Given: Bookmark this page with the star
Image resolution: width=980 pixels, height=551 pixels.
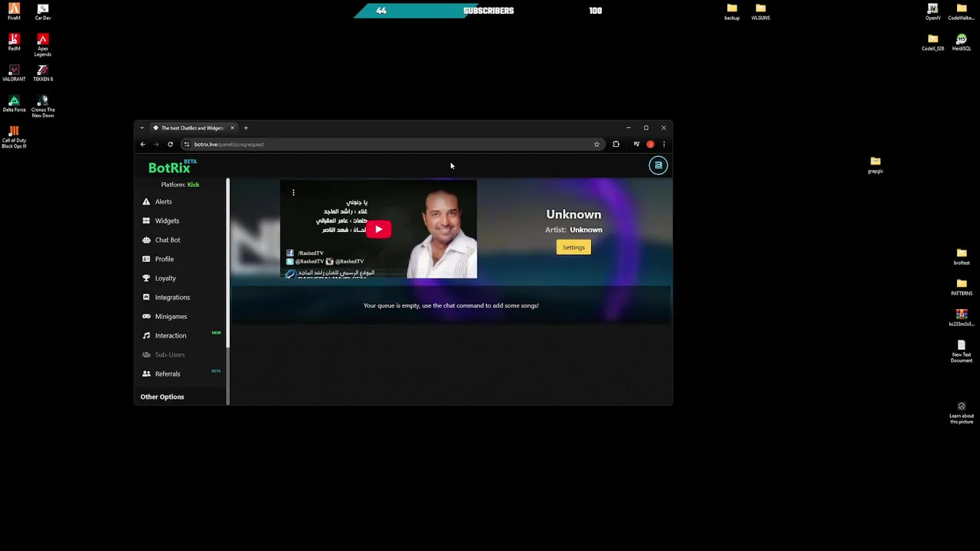Looking at the screenshot, I should click(x=596, y=144).
